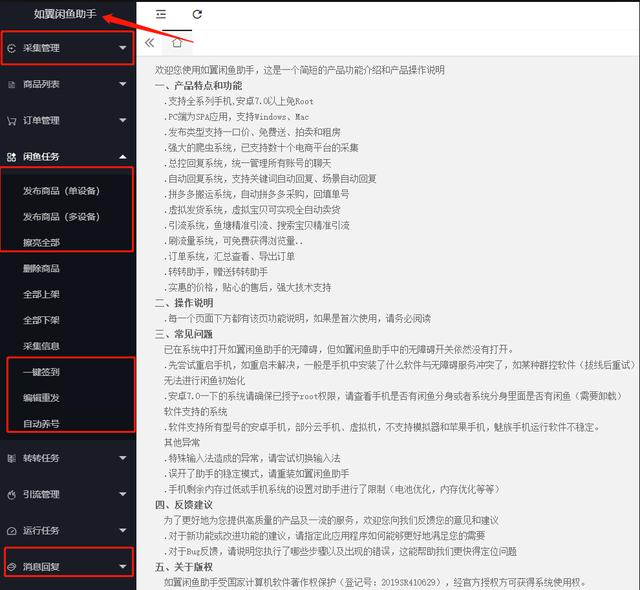Toggle the sidebar collapse icon in top bar

click(x=162, y=14)
